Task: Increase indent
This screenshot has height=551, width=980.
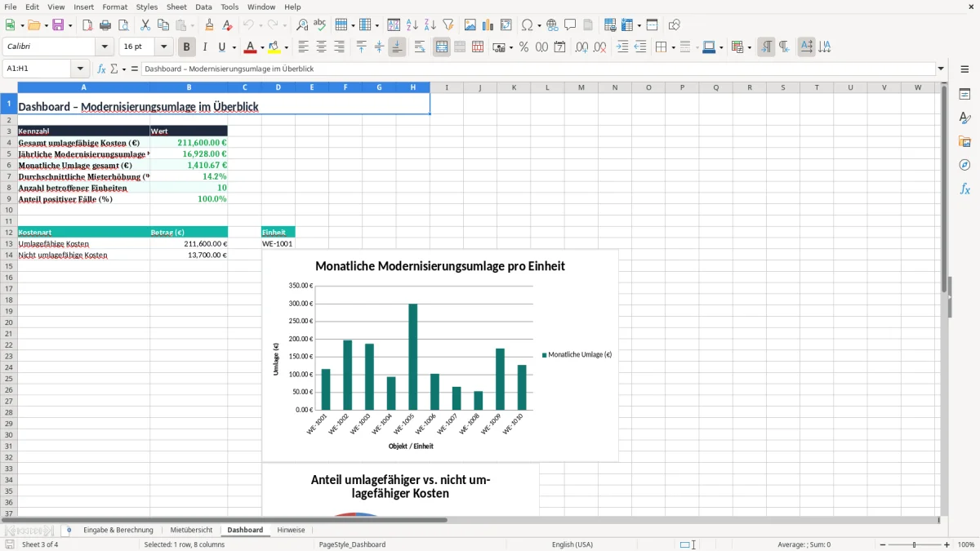Action: pyautogui.click(x=622, y=47)
